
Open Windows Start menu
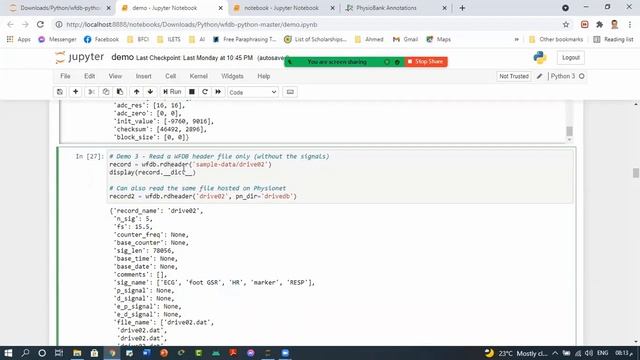click(x=8, y=353)
